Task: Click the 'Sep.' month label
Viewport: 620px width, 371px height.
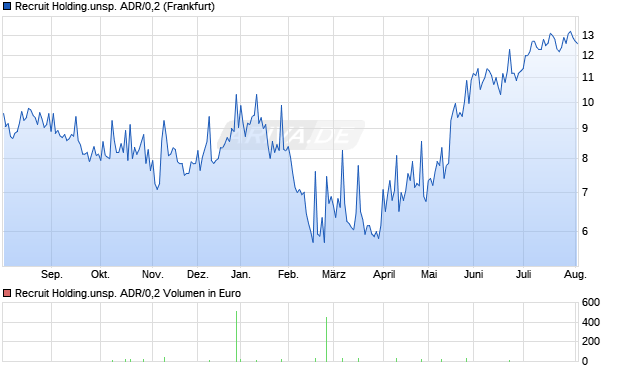Action: coord(51,274)
